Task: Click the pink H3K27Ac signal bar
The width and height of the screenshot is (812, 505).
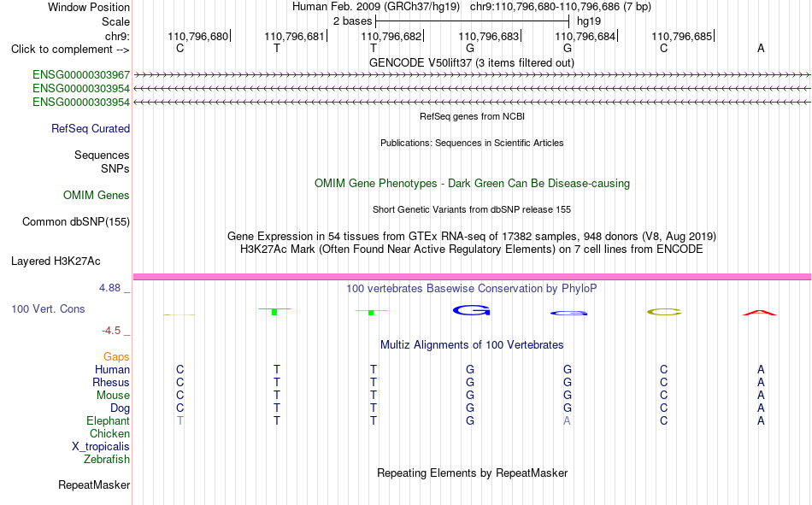Action: pyautogui.click(x=472, y=277)
